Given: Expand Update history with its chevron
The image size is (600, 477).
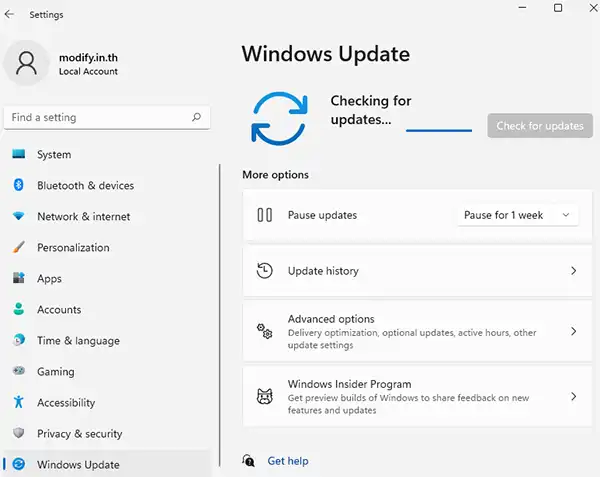Looking at the screenshot, I should tap(573, 271).
